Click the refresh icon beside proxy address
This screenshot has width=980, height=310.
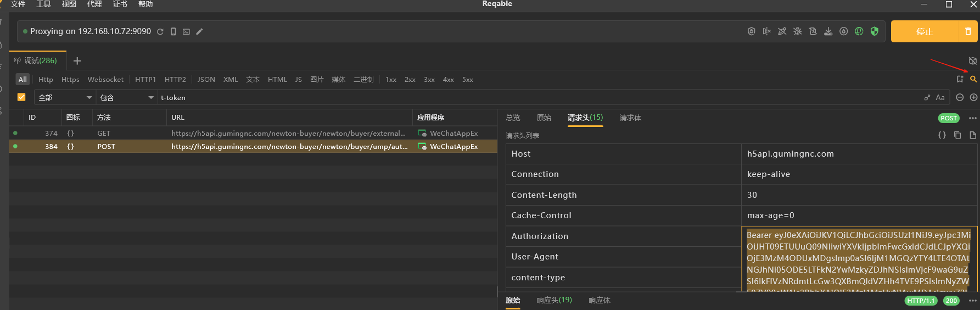coord(160,31)
